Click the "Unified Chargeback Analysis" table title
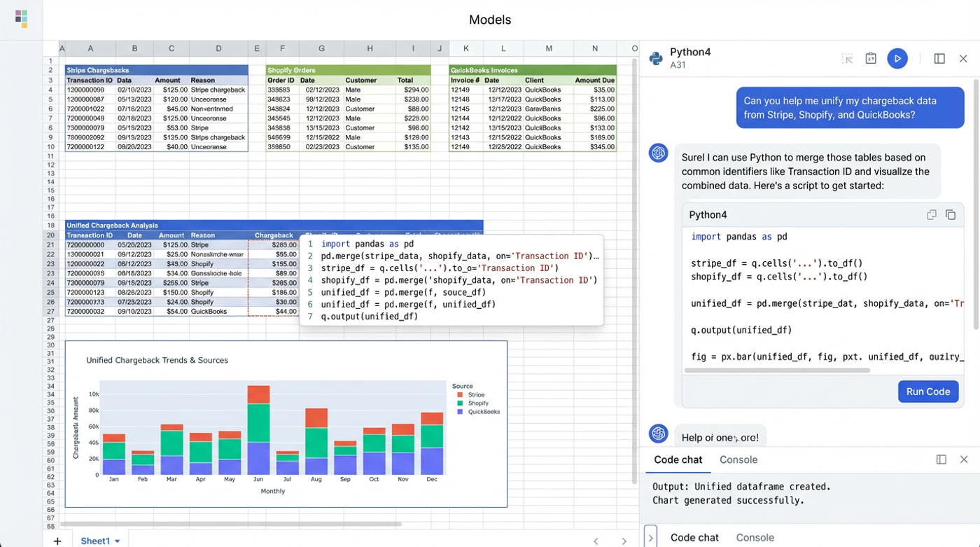Viewport: 980px width, 547px height. point(112,226)
